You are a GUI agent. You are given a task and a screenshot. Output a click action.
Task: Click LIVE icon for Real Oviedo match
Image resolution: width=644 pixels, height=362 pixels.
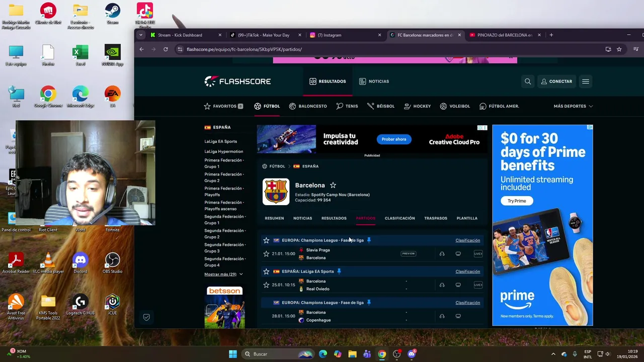tap(478, 285)
